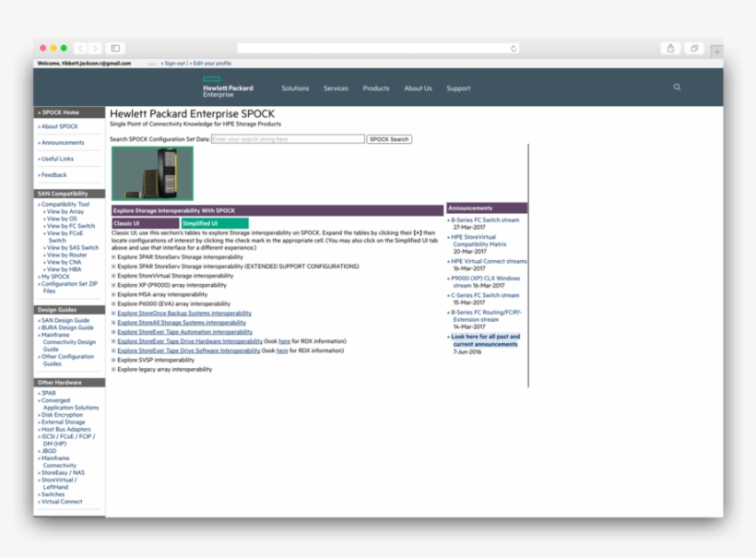Select View by OS
The height and width of the screenshot is (558, 756).
pos(62,219)
